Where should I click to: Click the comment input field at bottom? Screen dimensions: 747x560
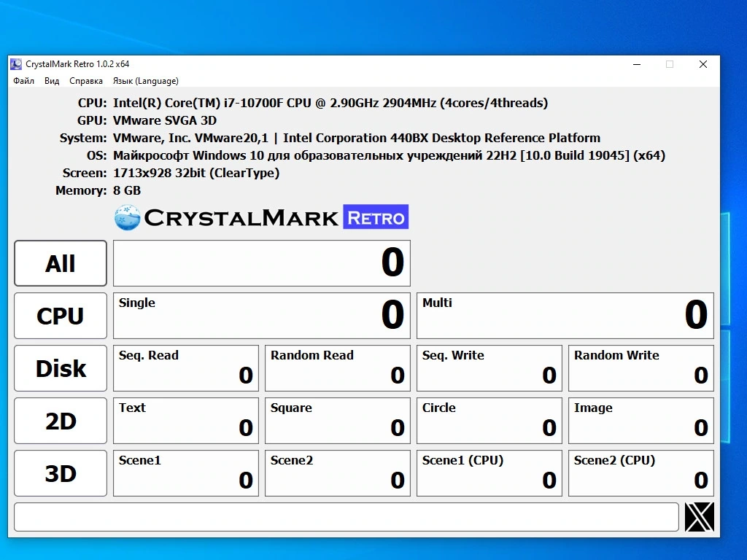(x=347, y=517)
